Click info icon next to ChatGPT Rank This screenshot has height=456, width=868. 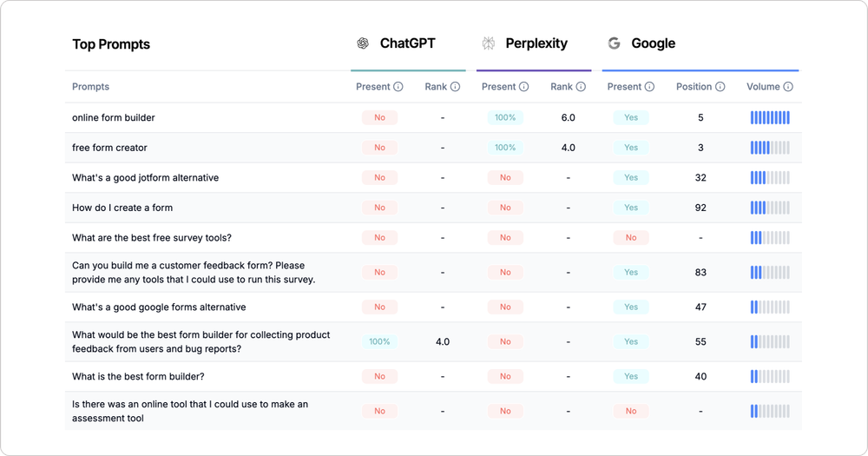[x=455, y=87]
